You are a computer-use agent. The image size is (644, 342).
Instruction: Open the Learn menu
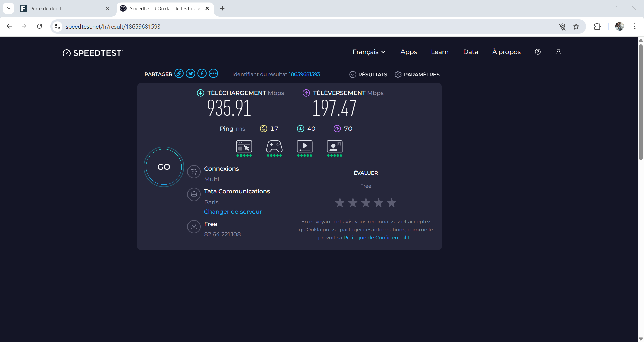(440, 52)
